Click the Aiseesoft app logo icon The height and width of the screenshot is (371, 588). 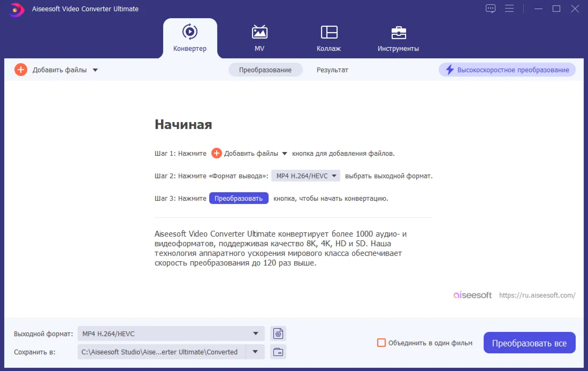pos(17,9)
